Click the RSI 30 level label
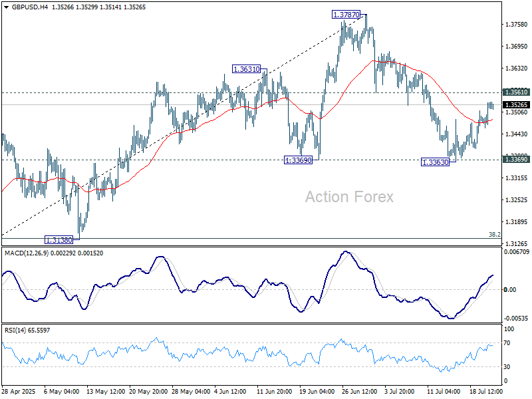Viewport: 532px width, 399px height. click(x=507, y=367)
